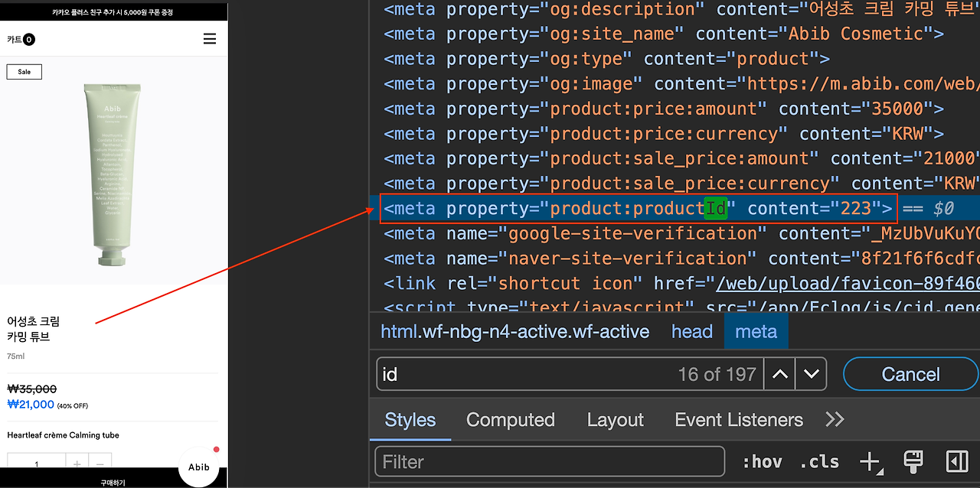Image resolution: width=980 pixels, height=488 pixels.
Task: Toggle the .cls class editor
Action: 818,462
